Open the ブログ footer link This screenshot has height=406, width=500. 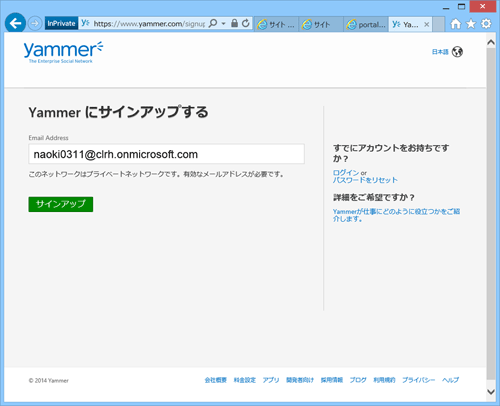click(x=358, y=380)
